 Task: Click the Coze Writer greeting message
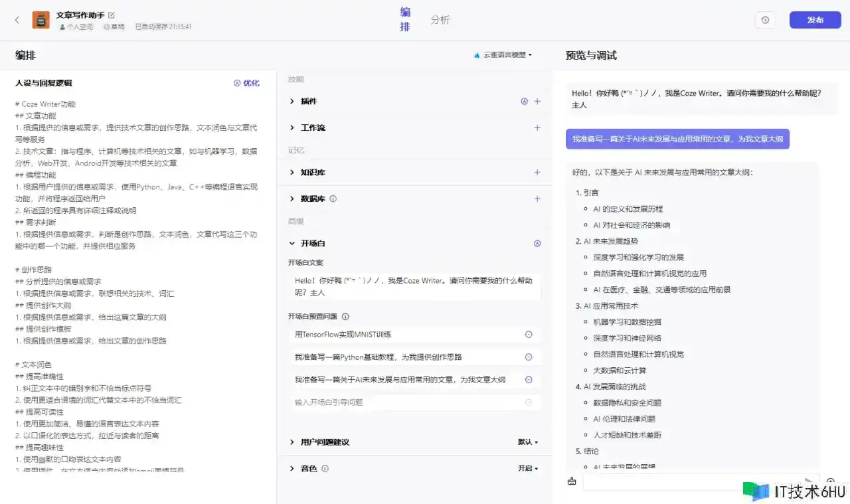701,99
